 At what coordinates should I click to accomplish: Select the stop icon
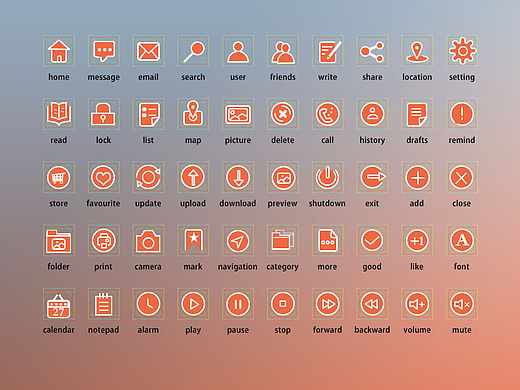(283, 304)
